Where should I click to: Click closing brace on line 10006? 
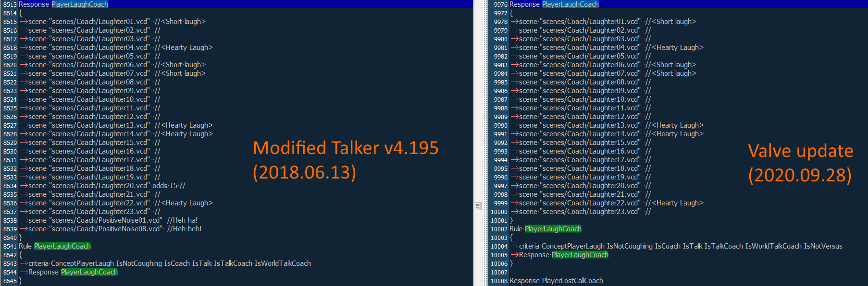pos(511,263)
